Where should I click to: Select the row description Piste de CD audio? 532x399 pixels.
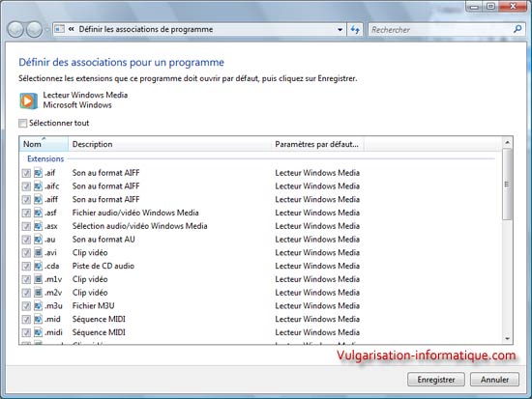click(x=103, y=266)
